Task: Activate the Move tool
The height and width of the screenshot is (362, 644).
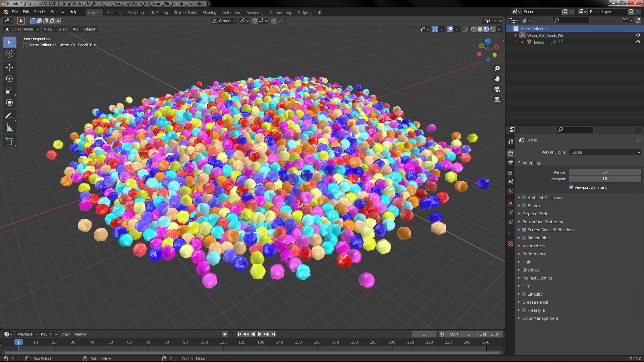Action: pos(9,67)
